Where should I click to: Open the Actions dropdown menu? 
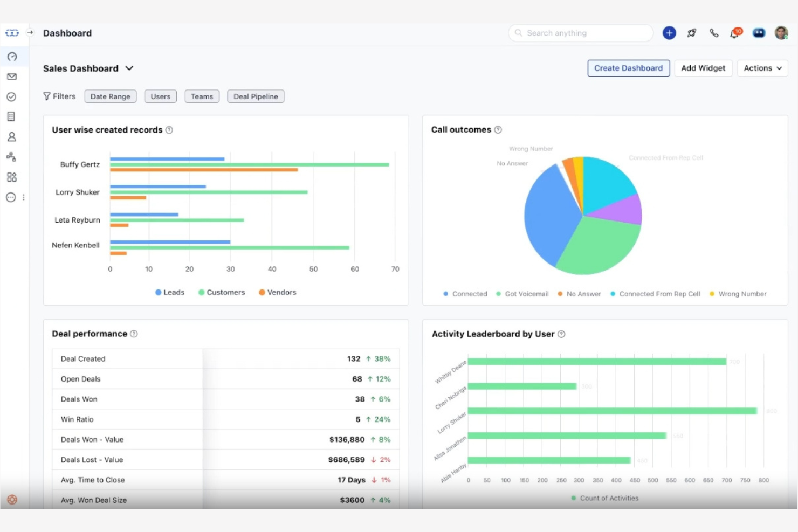click(762, 68)
